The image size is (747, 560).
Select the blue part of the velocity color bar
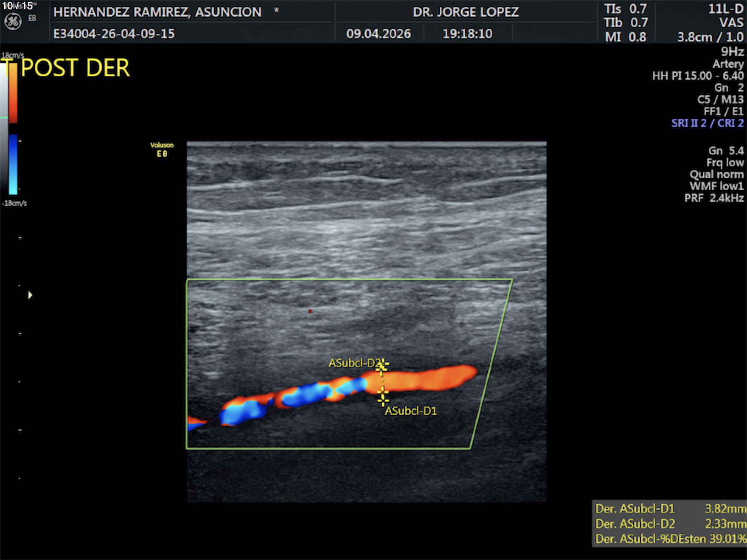coord(13,163)
